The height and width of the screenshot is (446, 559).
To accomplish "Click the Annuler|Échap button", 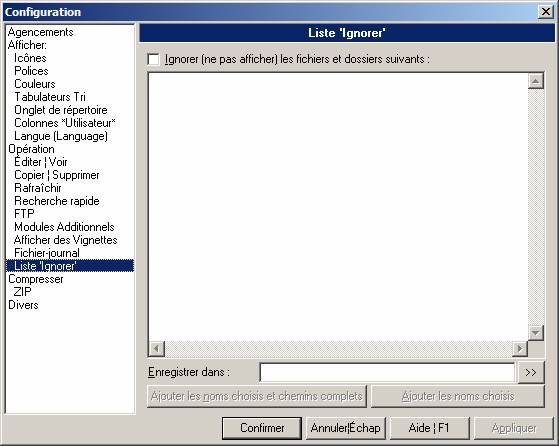I will click(345, 428).
